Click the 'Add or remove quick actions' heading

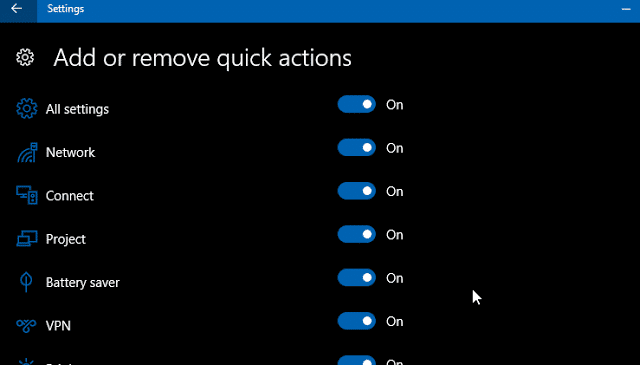click(x=202, y=58)
